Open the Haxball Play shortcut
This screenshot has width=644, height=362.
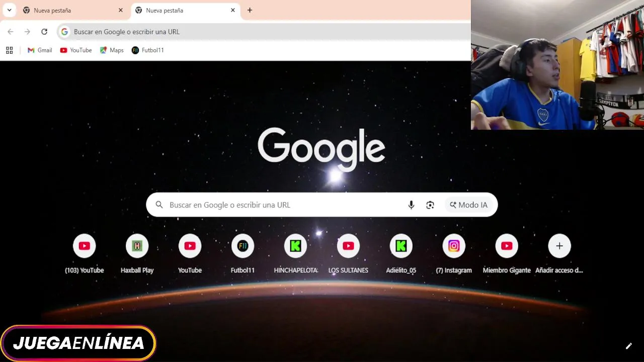tap(137, 254)
